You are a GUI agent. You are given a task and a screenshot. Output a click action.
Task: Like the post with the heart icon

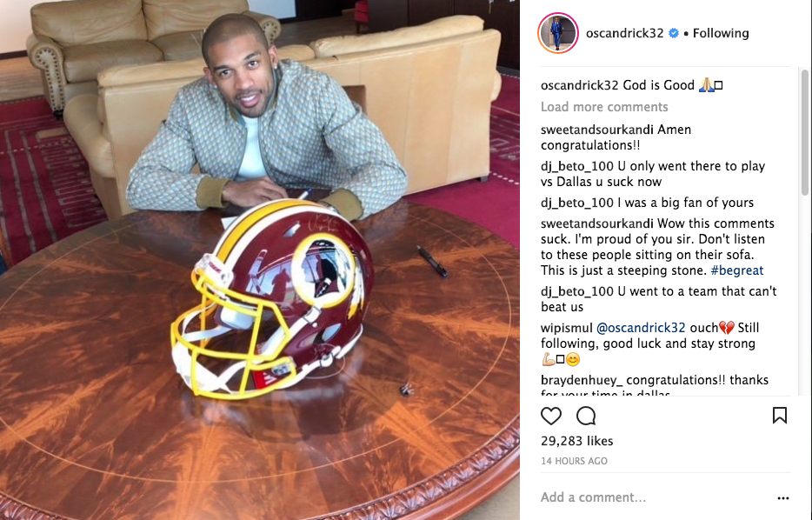tap(551, 416)
